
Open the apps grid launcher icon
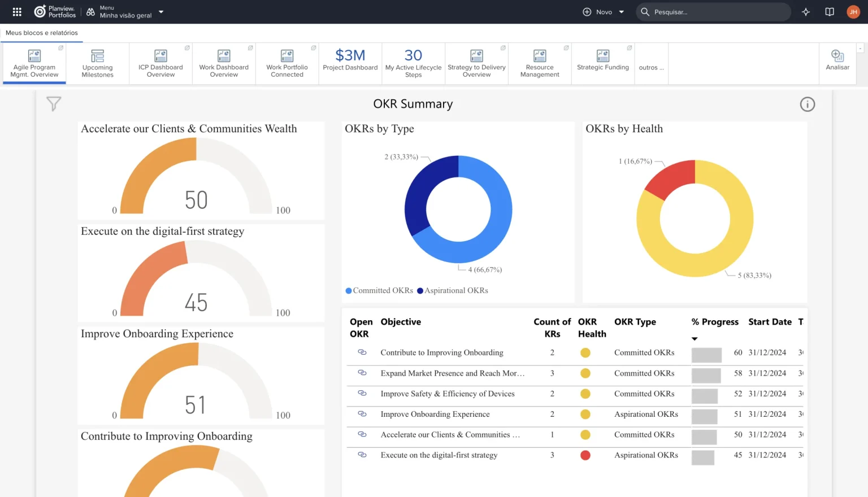pyautogui.click(x=17, y=12)
